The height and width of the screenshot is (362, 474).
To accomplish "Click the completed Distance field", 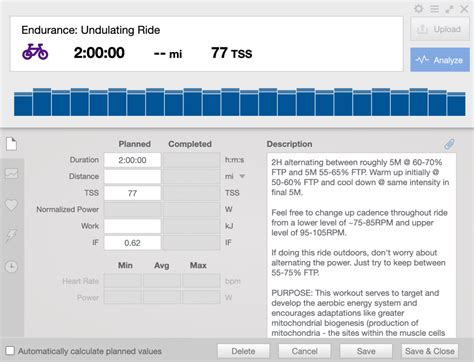I will pos(192,177).
